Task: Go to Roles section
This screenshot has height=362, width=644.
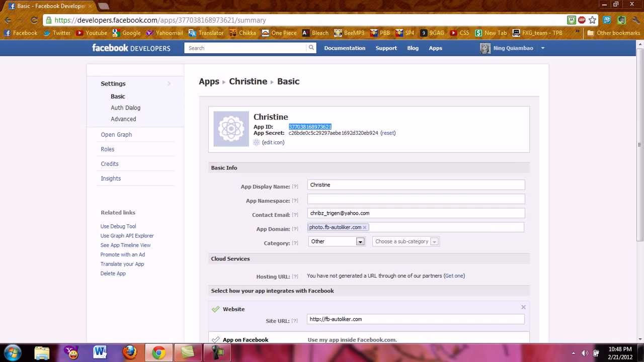Action: click(x=108, y=149)
